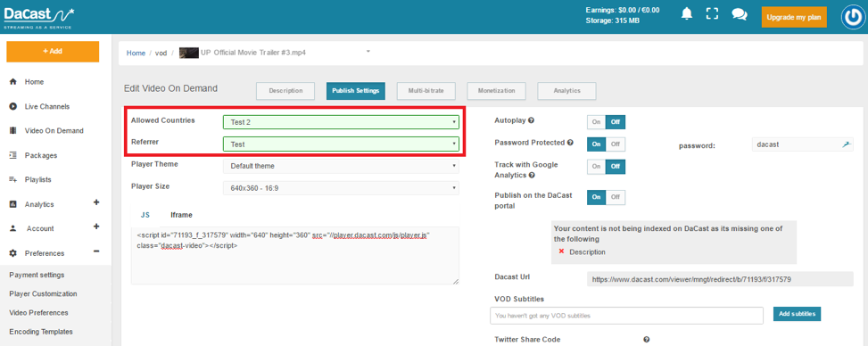Select the JS embed code tab
The image size is (868, 346).
point(145,215)
